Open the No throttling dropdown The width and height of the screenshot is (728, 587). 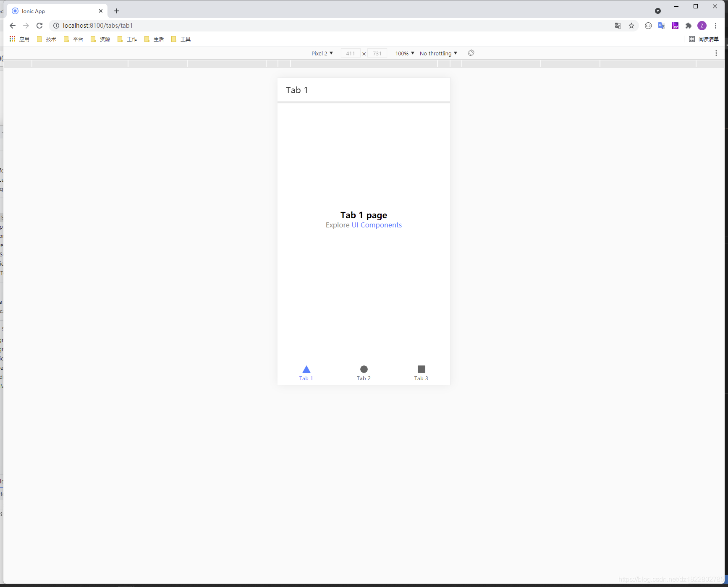[x=438, y=53]
